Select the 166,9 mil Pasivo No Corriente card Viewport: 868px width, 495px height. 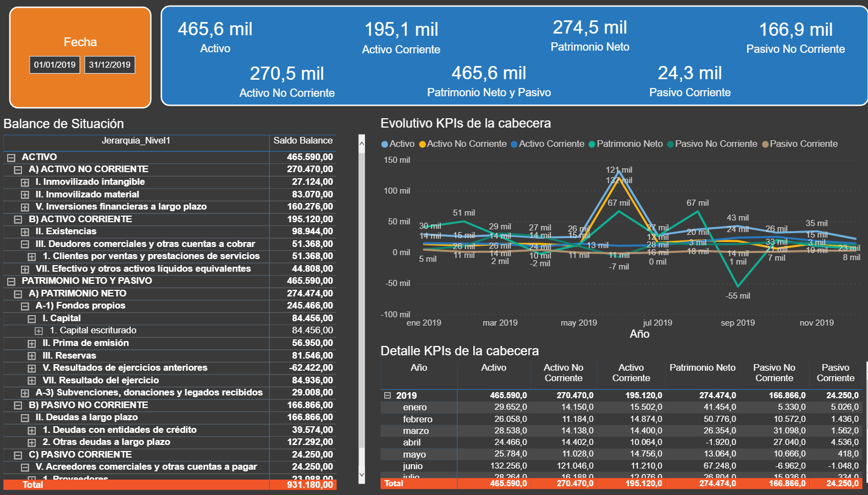(795, 37)
